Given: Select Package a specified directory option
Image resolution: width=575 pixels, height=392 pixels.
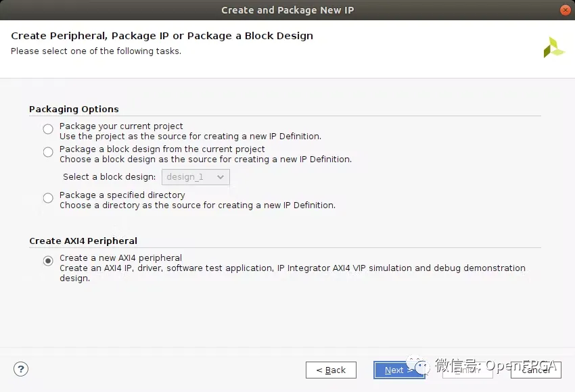Looking at the screenshot, I should 48,198.
